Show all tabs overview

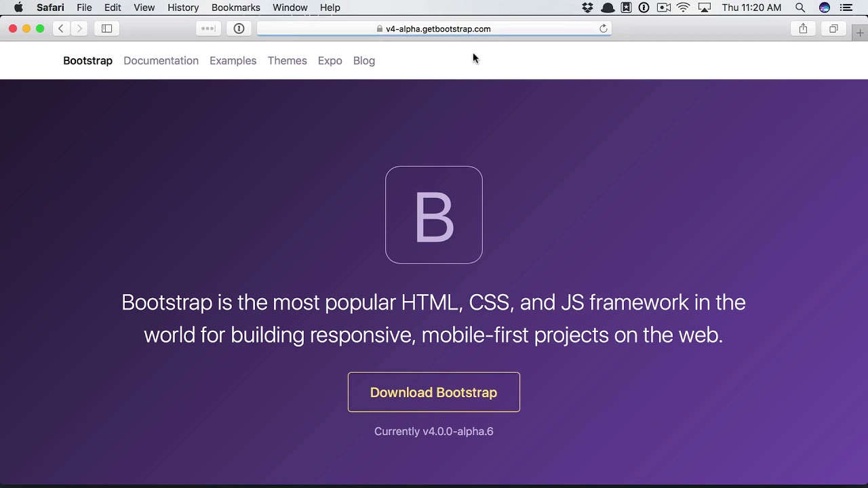833,28
